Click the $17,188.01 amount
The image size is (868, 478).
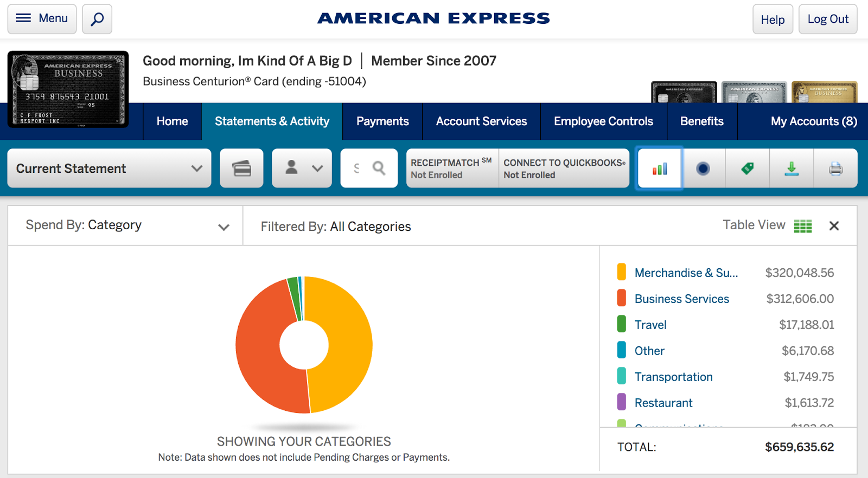(x=807, y=325)
